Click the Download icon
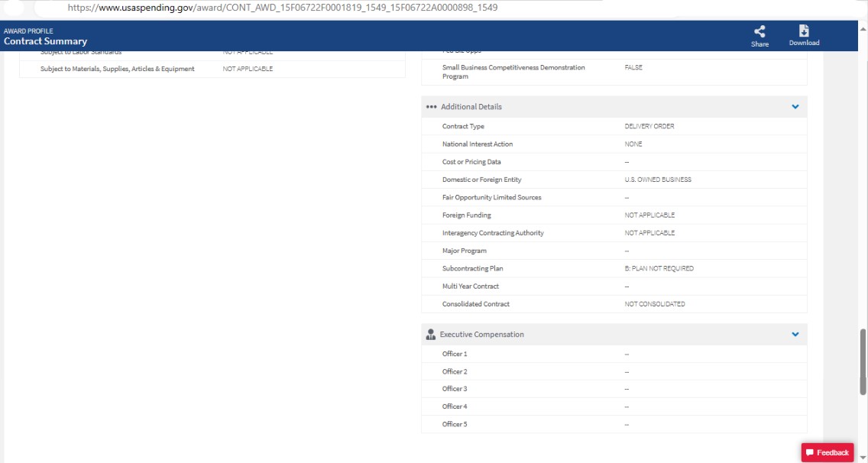The width and height of the screenshot is (868, 463). click(x=804, y=31)
